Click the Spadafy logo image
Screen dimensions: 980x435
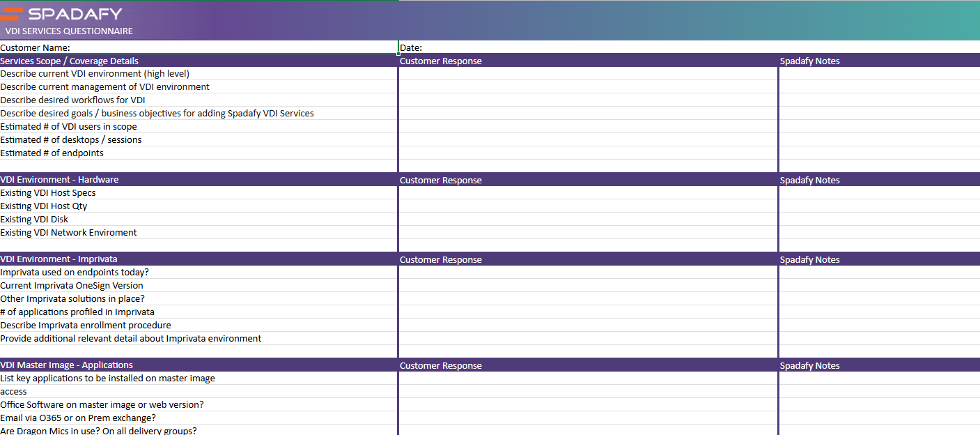62,13
